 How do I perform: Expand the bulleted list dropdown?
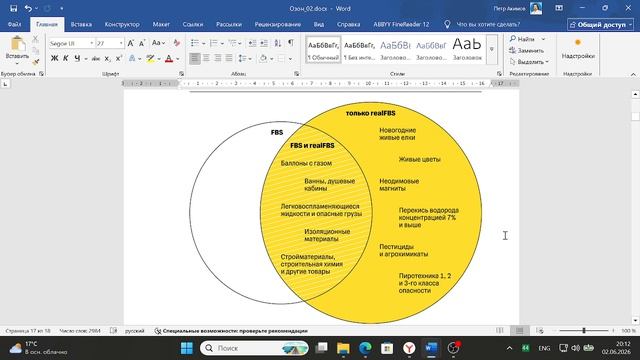[204, 43]
